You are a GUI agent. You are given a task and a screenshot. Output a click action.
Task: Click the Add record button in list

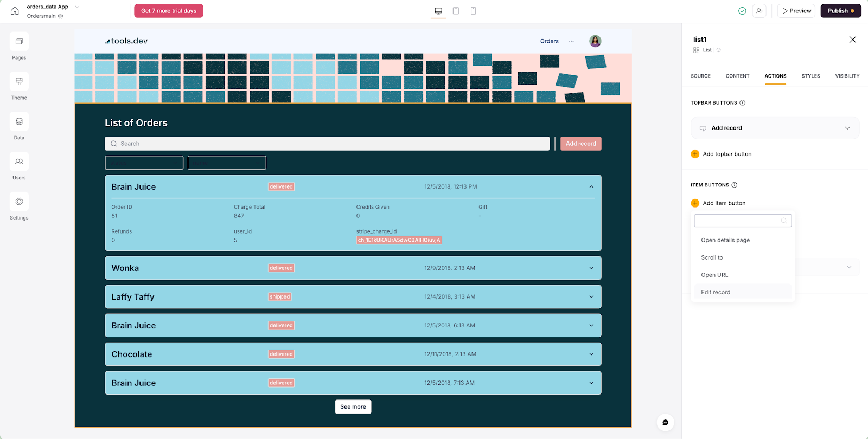580,144
